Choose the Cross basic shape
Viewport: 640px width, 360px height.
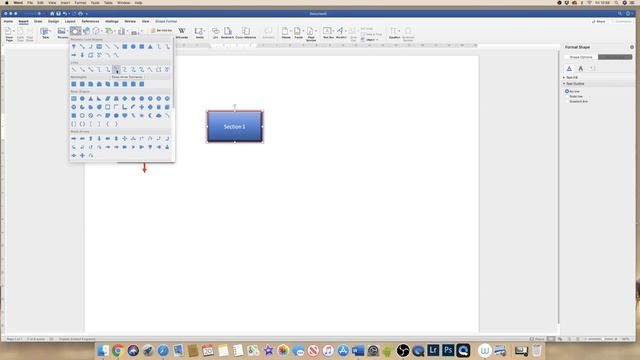[142, 107]
